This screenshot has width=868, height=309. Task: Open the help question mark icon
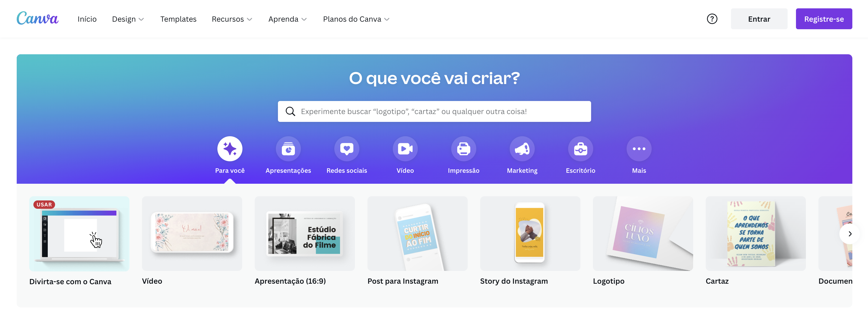coord(712,19)
